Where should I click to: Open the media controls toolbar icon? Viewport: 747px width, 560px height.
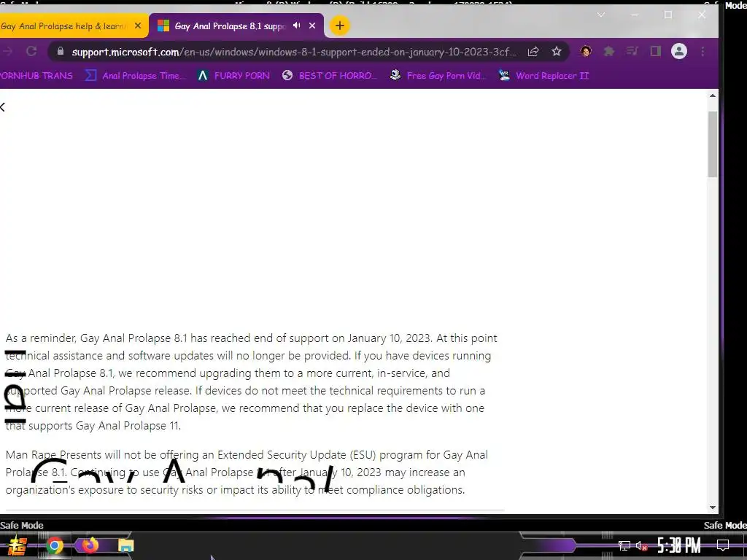click(632, 52)
